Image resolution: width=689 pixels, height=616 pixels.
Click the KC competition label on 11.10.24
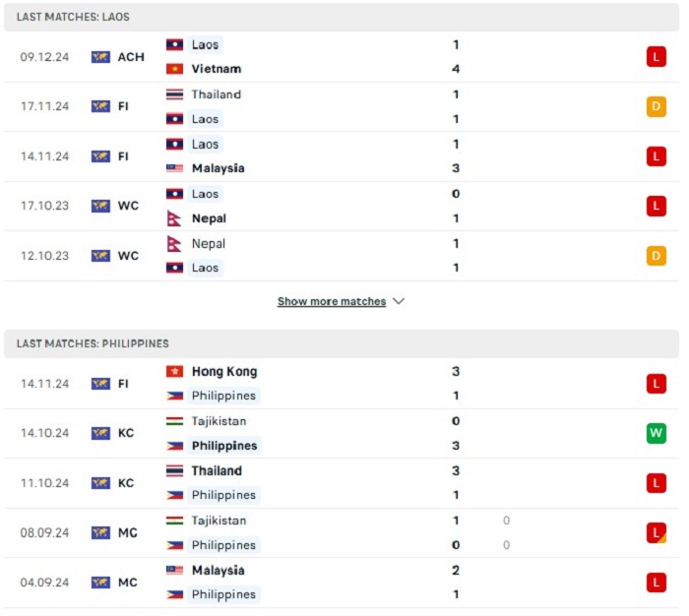tap(126, 483)
